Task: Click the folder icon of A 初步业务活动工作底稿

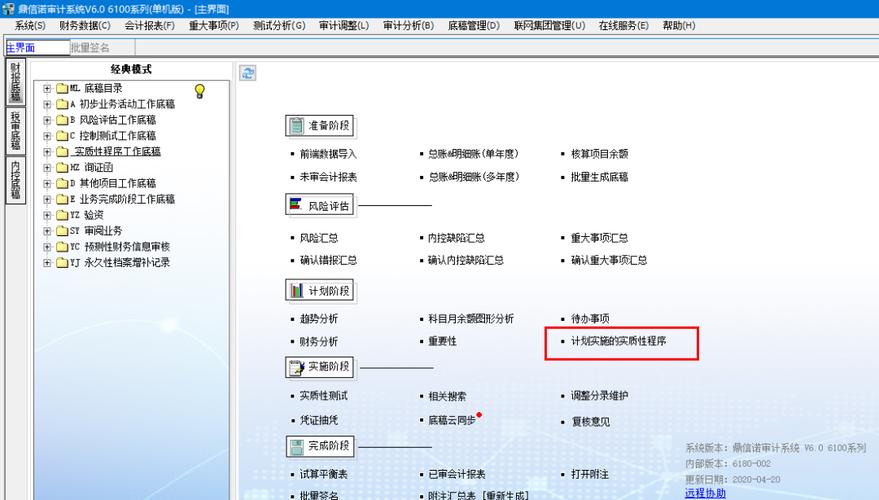Action: pos(62,104)
